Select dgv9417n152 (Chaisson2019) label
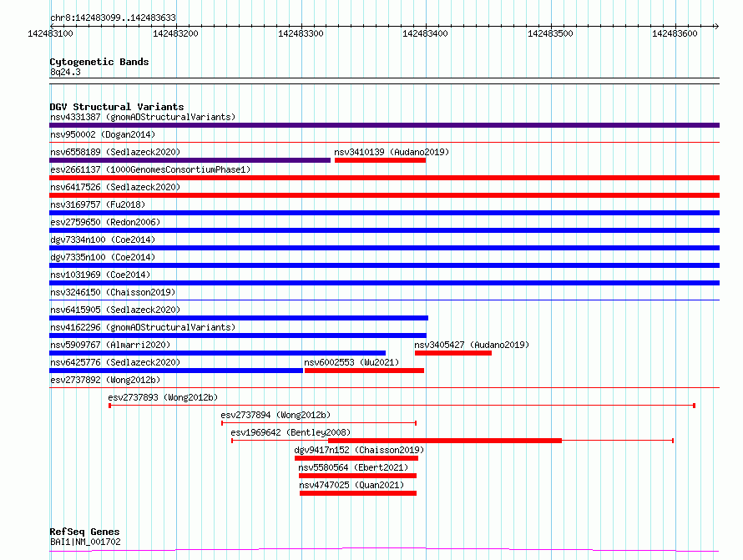743x560 pixels. pos(359,450)
